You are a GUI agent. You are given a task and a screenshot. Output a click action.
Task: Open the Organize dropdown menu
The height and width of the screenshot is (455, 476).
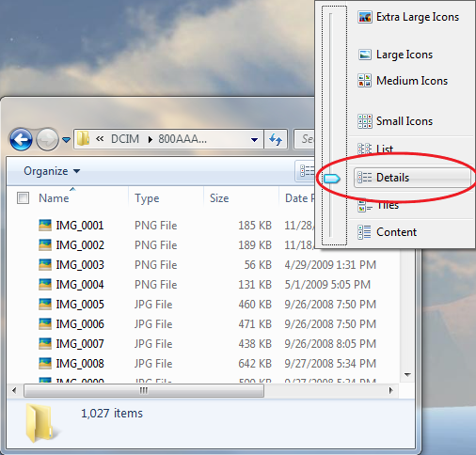pos(52,171)
